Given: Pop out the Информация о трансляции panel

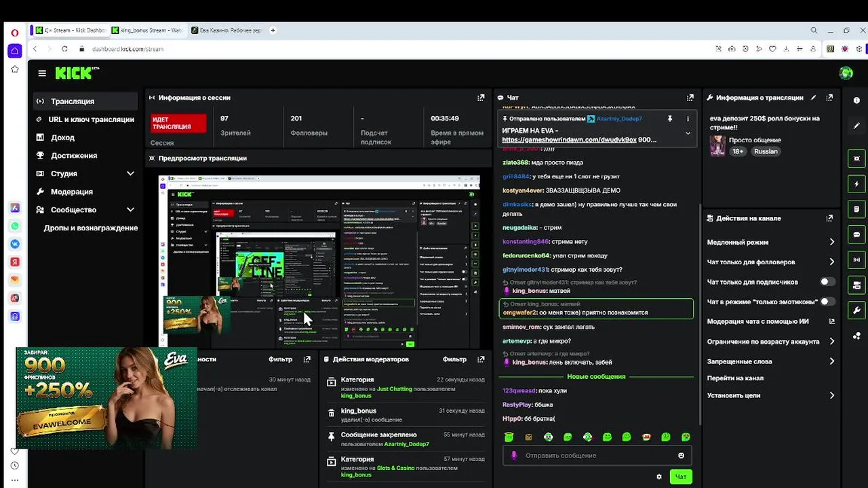Looking at the screenshot, I should (829, 98).
